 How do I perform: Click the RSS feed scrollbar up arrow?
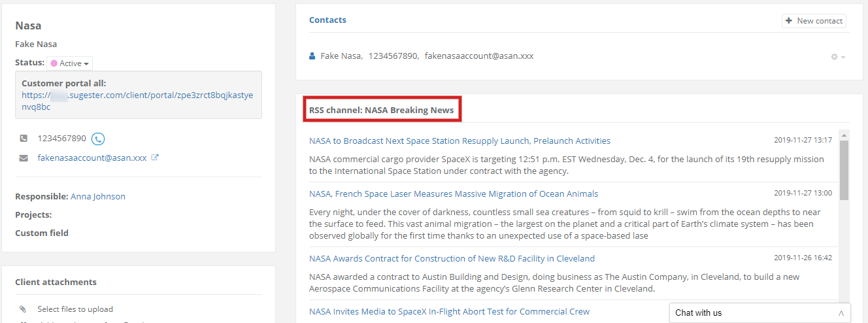(x=844, y=136)
